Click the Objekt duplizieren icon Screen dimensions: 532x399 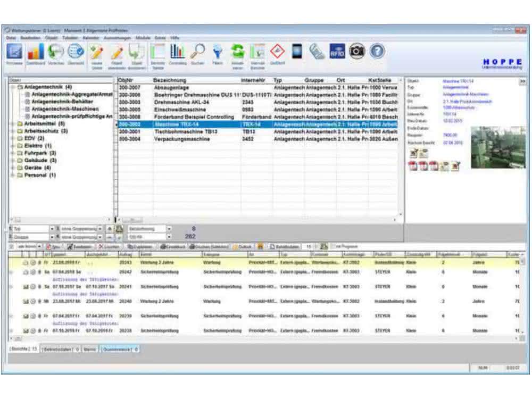[x=136, y=52]
